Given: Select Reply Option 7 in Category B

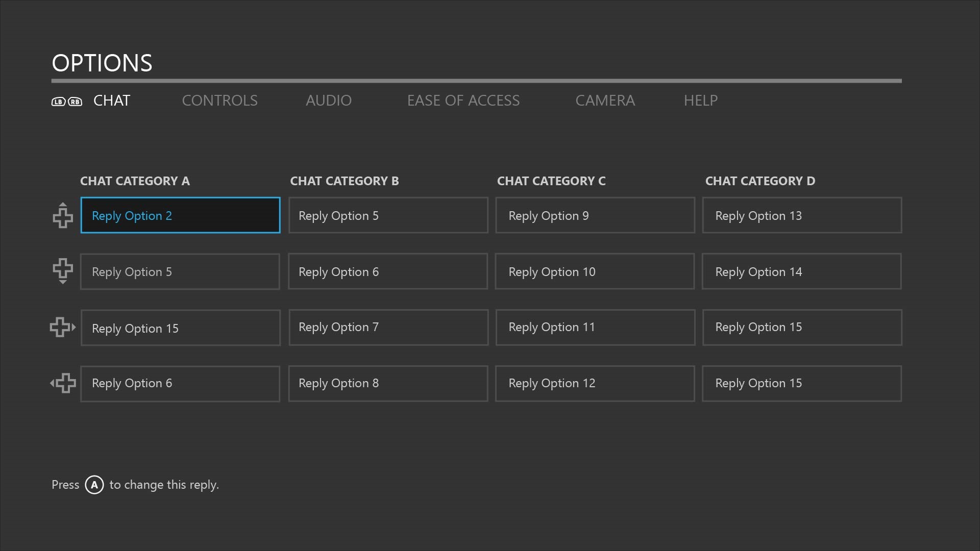Looking at the screenshot, I should tap(388, 327).
